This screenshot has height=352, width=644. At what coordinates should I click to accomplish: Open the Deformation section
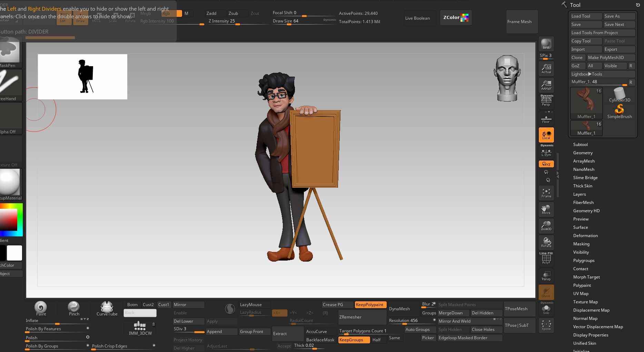(585, 236)
